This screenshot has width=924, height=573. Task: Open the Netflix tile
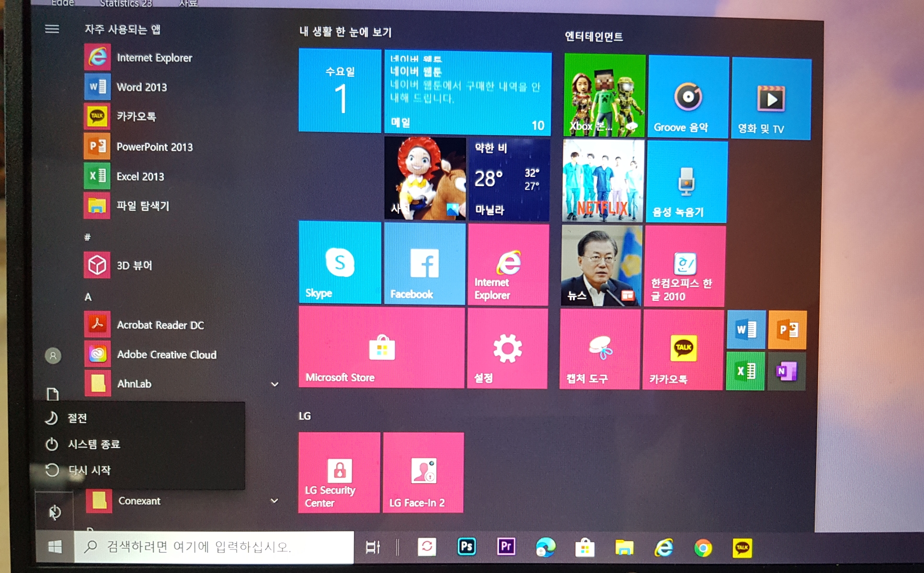[x=603, y=181]
